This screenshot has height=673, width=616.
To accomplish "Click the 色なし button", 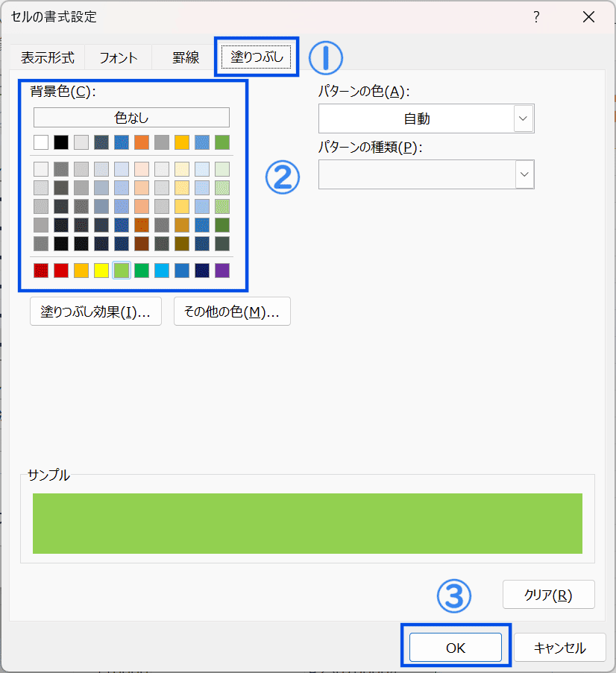I will coord(131,118).
